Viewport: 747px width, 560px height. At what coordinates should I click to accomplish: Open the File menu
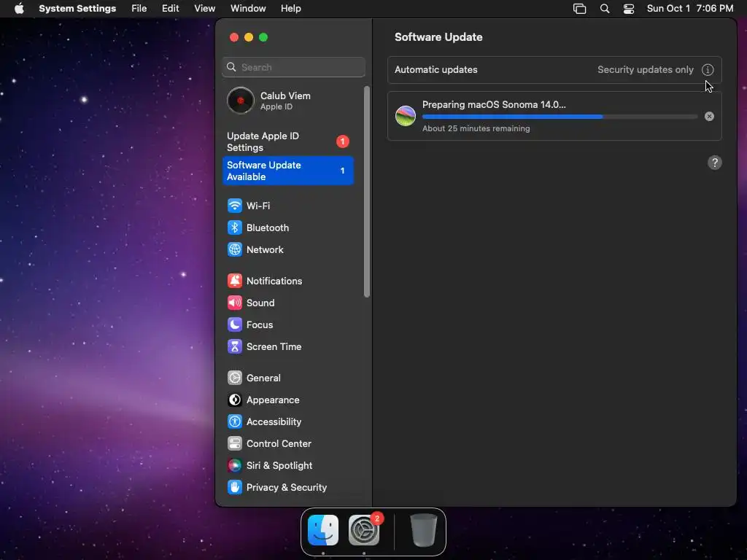(139, 9)
